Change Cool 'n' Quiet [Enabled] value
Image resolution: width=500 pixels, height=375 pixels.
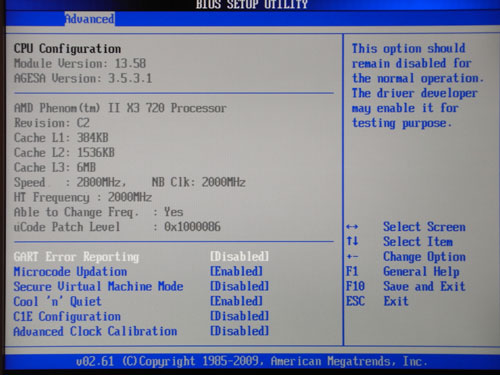click(236, 301)
